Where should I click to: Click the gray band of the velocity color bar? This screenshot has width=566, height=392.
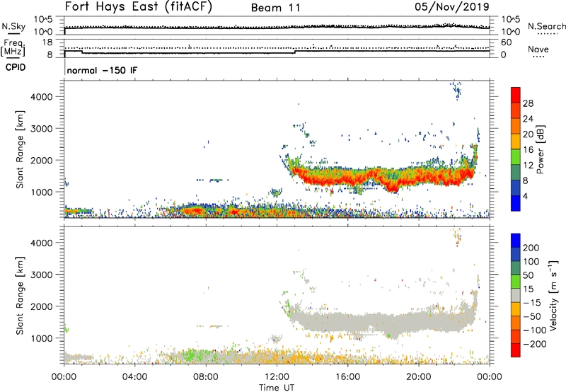[x=516, y=295]
